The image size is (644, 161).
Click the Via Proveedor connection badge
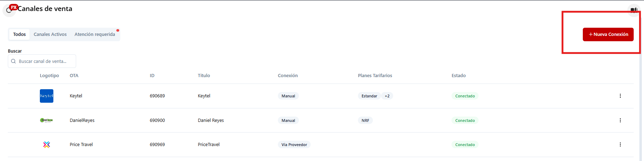point(294,145)
